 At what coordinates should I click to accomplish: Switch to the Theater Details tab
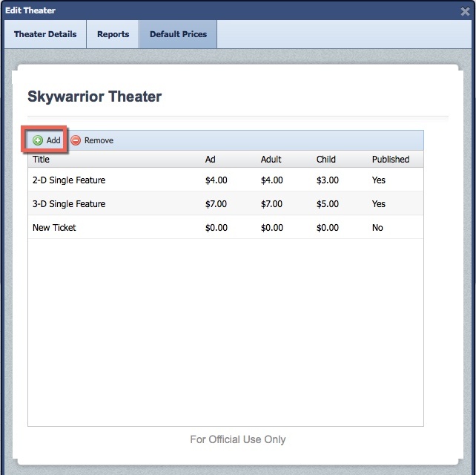point(45,34)
